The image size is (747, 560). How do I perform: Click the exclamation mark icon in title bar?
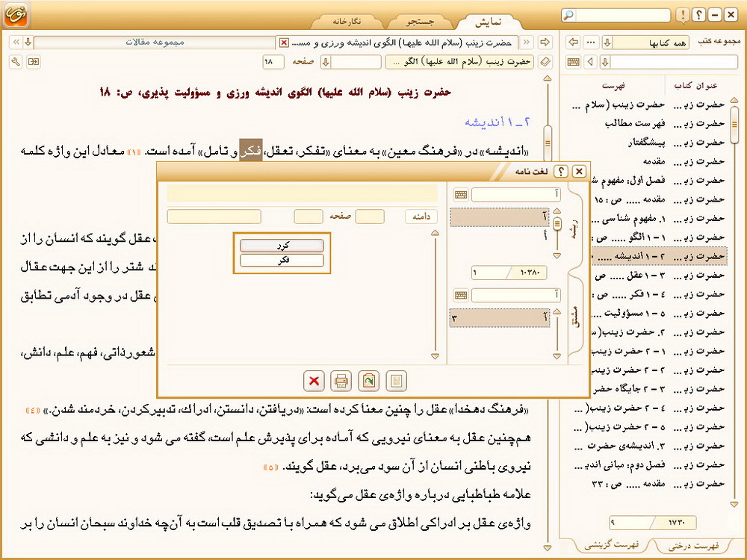(x=682, y=15)
